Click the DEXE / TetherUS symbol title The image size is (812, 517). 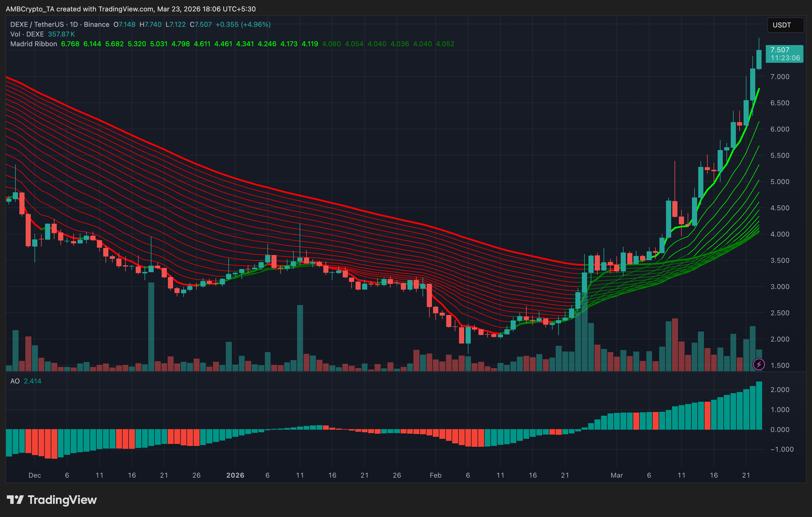(x=37, y=24)
